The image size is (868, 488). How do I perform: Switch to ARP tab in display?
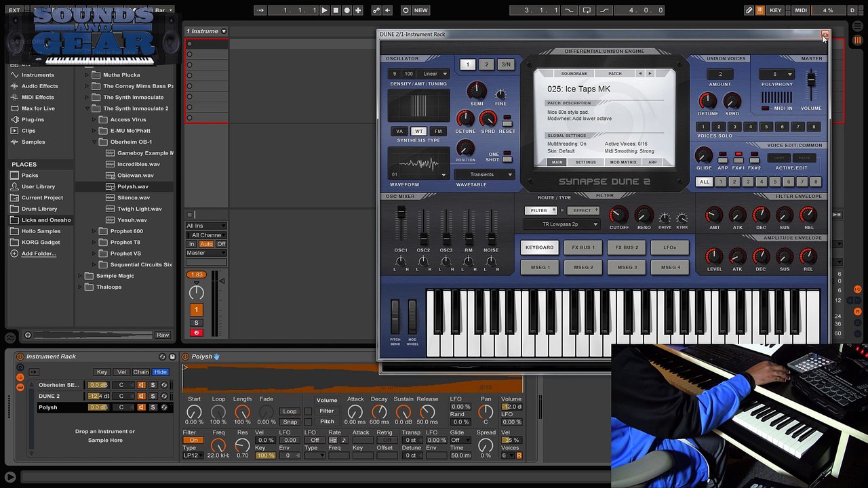652,162
